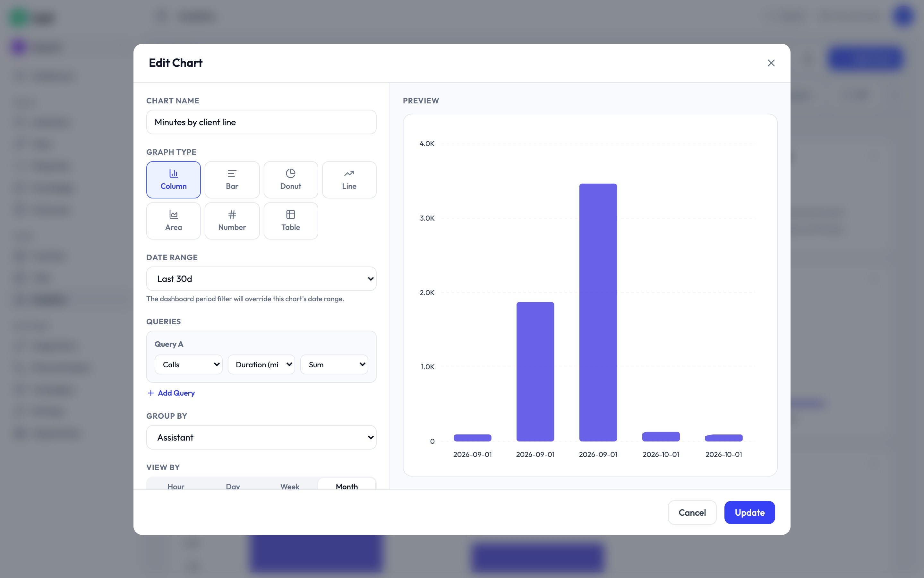
Task: Click the 2.0K axis label
Action: click(x=427, y=293)
